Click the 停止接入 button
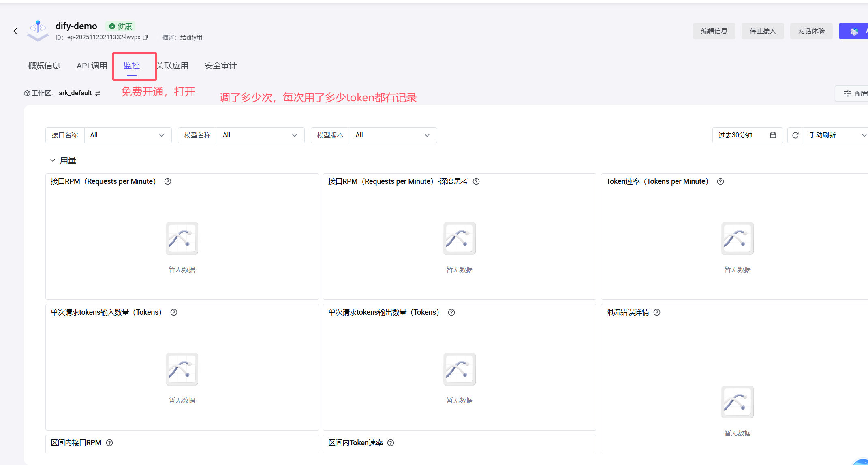 click(x=763, y=31)
